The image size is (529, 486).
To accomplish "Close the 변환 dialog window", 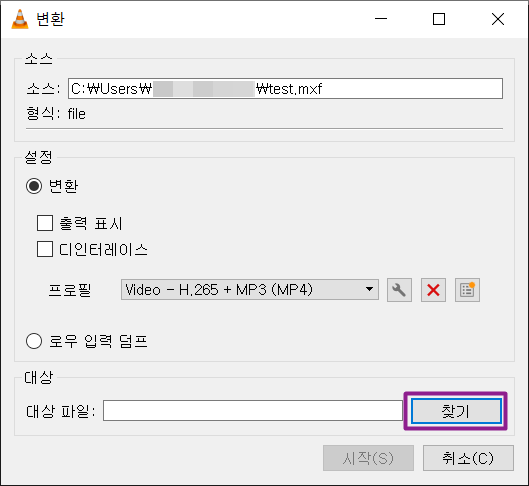I will click(x=498, y=19).
